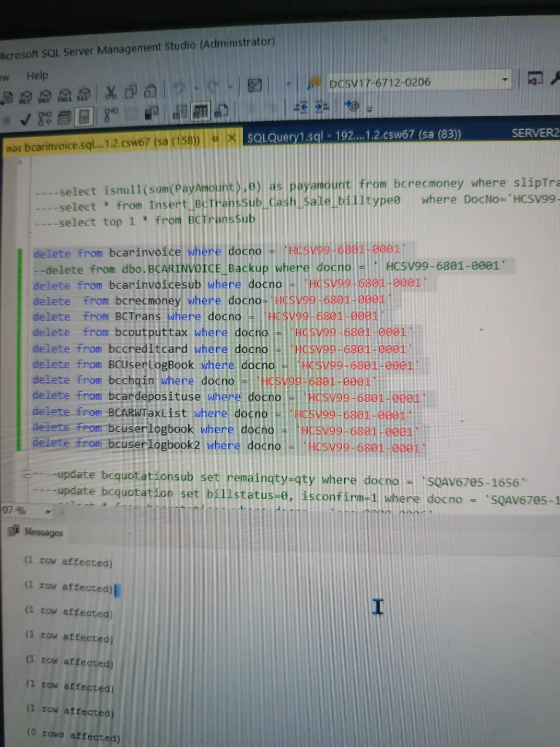Viewport: 560px width, 747px height.
Task: Toggle Results to Grid mode
Action: tap(200, 112)
